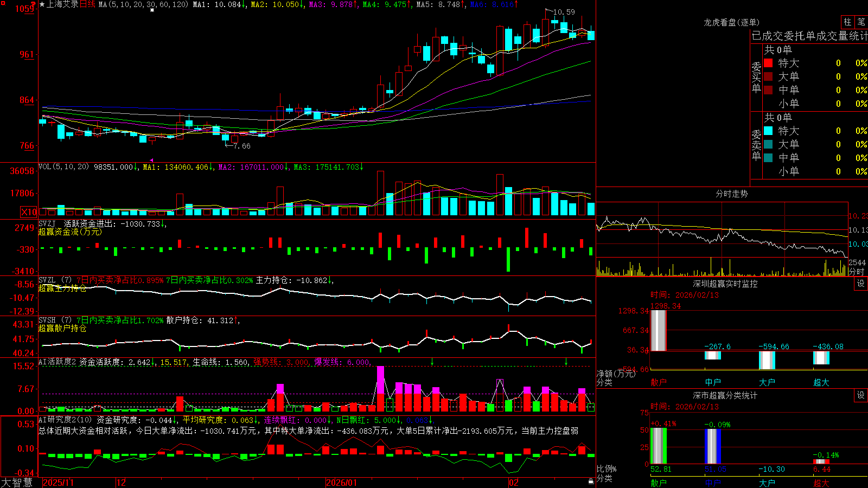Screen dimensions: 868x488
Task: Click the VOL(5,10,20) indicator label
Action: tap(63, 167)
